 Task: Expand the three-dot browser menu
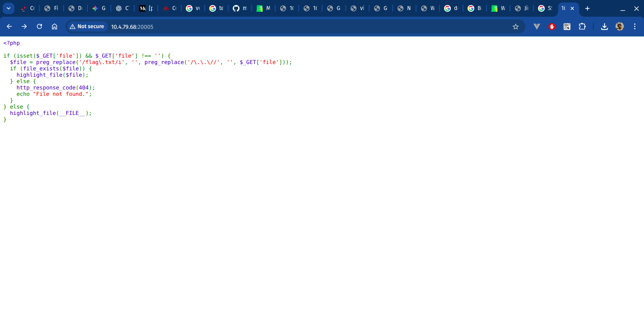tap(635, 26)
